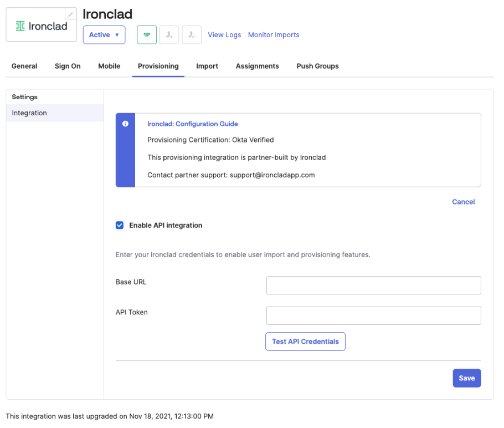
Task: Click 'Enter your Ironclad credentials' instruction text
Action: [x=243, y=254]
